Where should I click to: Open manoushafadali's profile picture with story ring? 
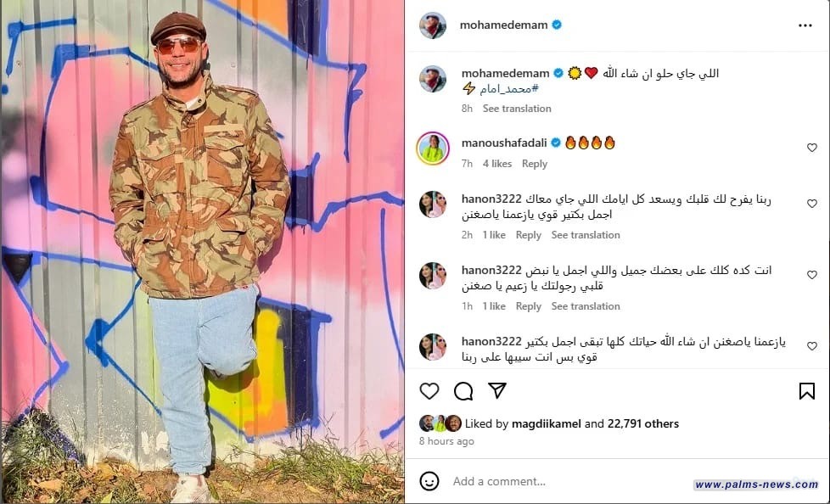433,148
